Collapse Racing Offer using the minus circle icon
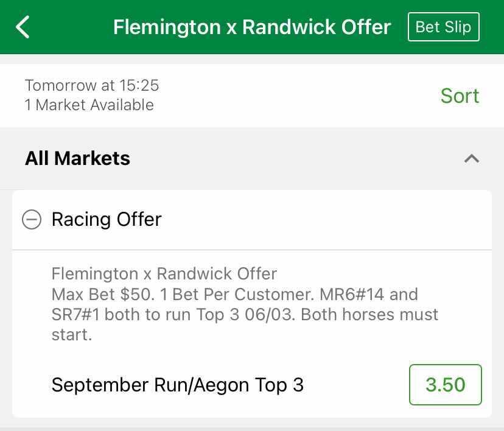This screenshot has height=431, width=504. click(x=32, y=219)
